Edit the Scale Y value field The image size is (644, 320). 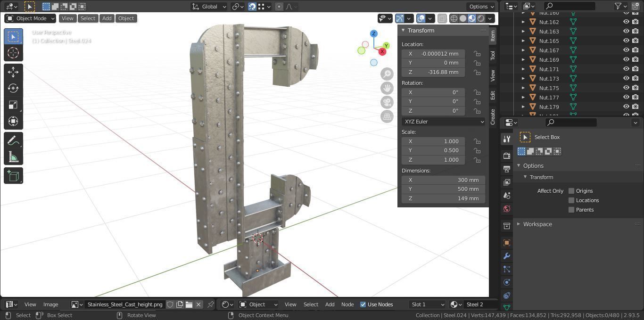click(x=433, y=150)
